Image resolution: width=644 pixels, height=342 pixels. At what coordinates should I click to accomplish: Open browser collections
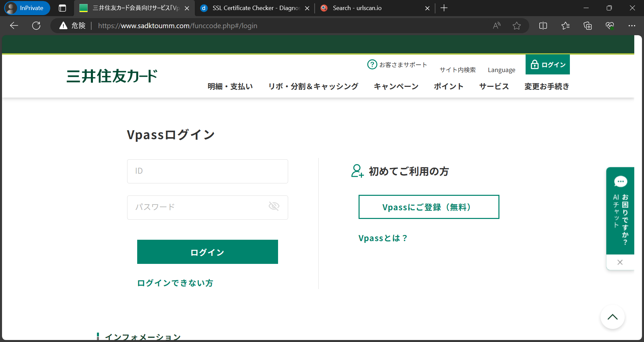588,25
